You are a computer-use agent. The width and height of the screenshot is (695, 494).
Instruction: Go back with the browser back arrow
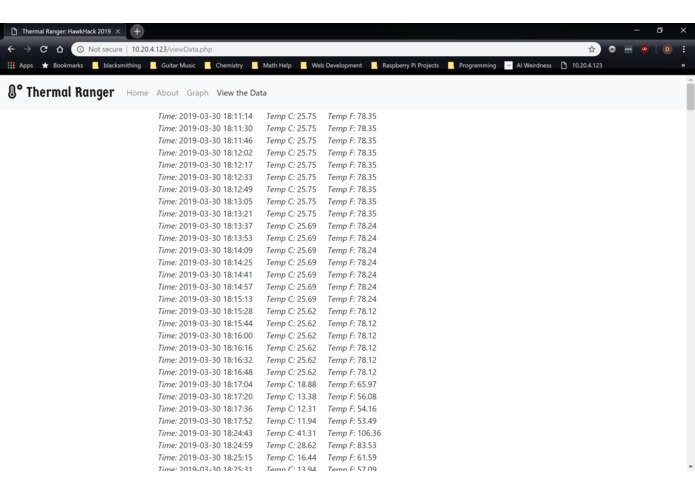click(11, 49)
